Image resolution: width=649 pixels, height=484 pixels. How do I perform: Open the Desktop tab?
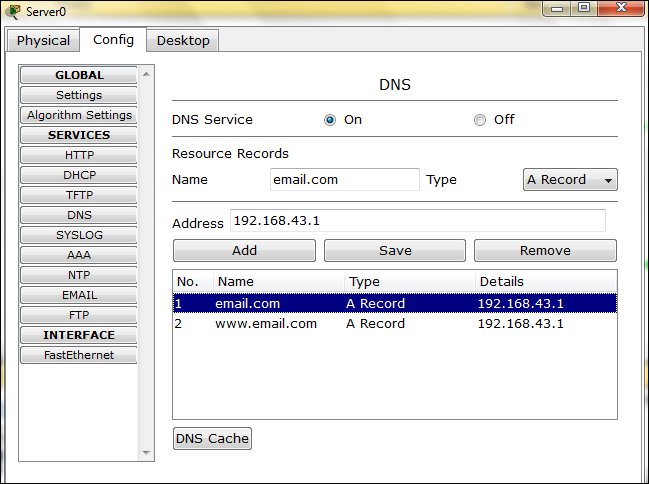[x=183, y=41]
